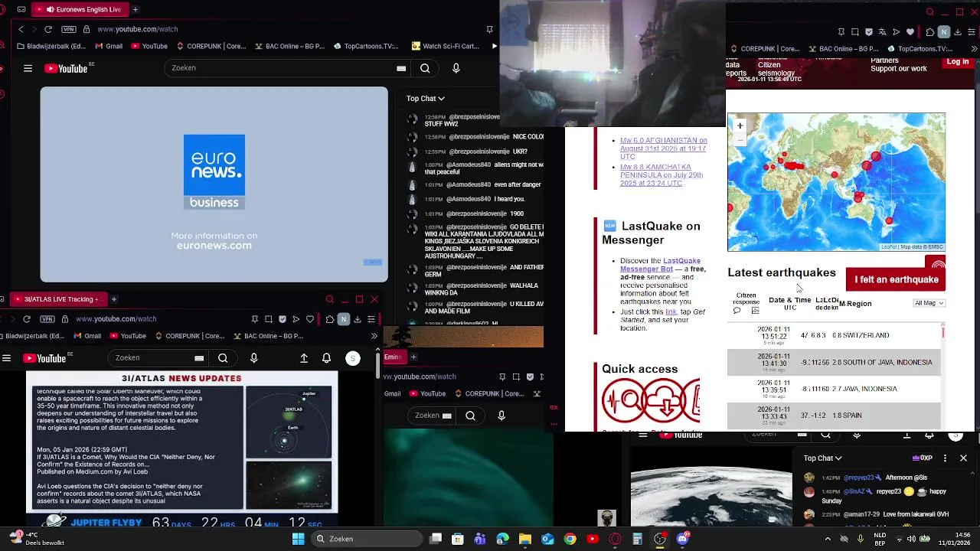The width and height of the screenshot is (980, 551).
Task: Open File Explorer from the taskbar
Action: pyautogui.click(x=525, y=539)
